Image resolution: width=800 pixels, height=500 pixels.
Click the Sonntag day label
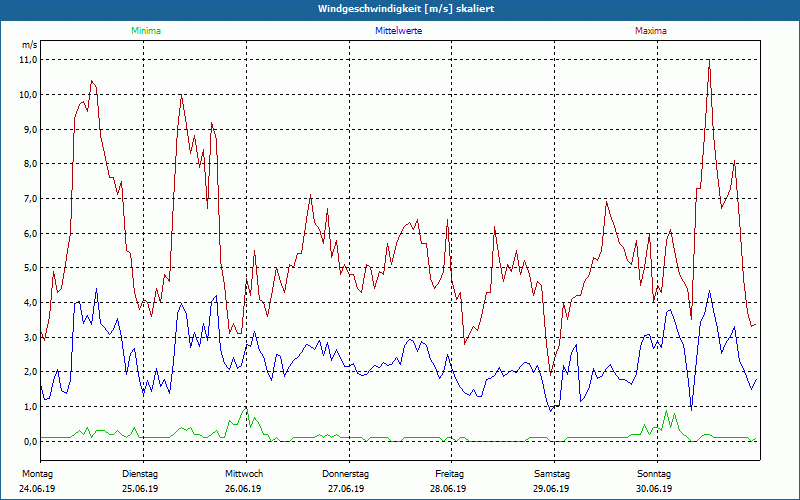click(x=654, y=474)
